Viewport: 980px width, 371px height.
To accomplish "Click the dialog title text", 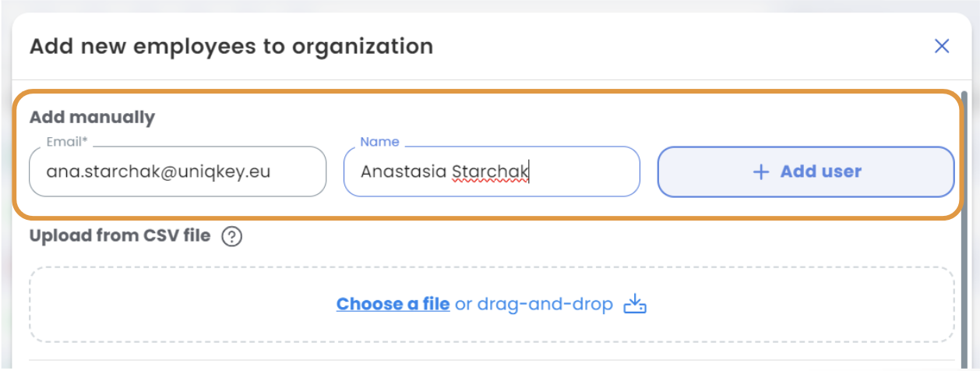I will (x=231, y=46).
